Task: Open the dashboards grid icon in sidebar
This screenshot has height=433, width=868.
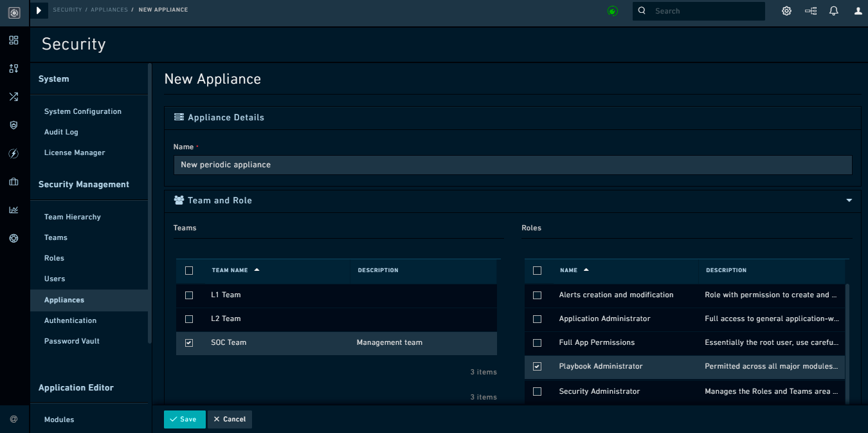Action: click(14, 40)
